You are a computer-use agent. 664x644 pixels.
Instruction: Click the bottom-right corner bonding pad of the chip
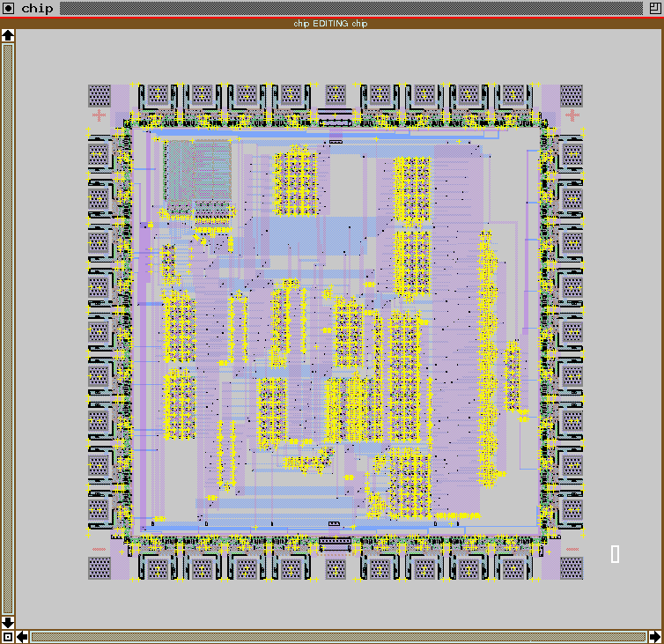572,568
